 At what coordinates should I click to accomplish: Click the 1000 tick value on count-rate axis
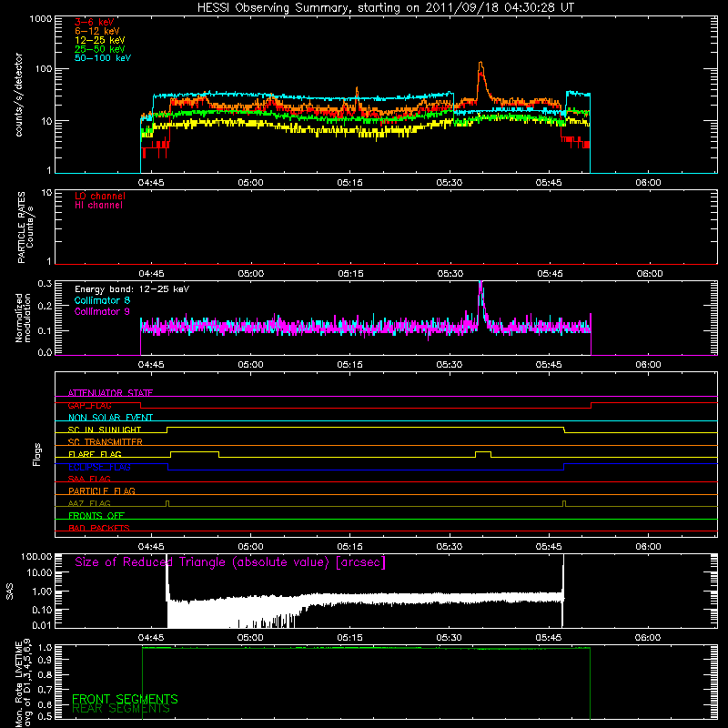[x=40, y=19]
